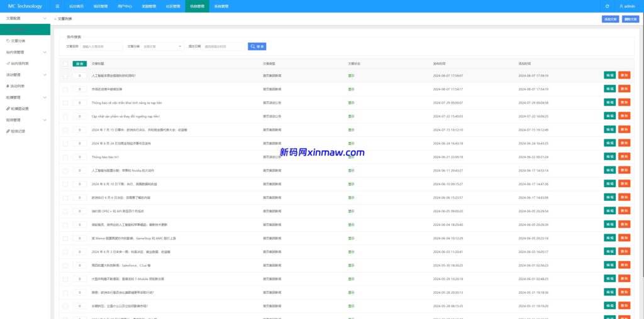Click orange delete button for 2024-06-11 20:43:27 article
Image resolution: width=644 pixels, height=319 pixels.
pyautogui.click(x=625, y=170)
